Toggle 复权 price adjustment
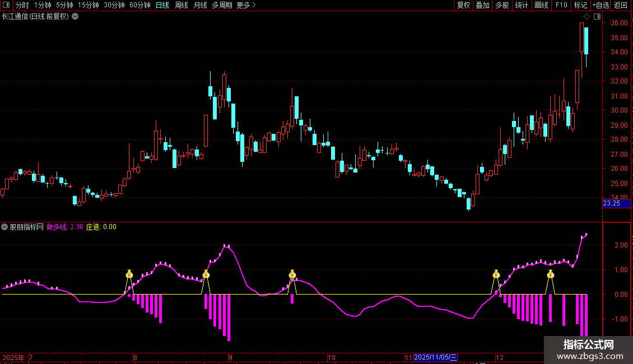 [x=463, y=6]
